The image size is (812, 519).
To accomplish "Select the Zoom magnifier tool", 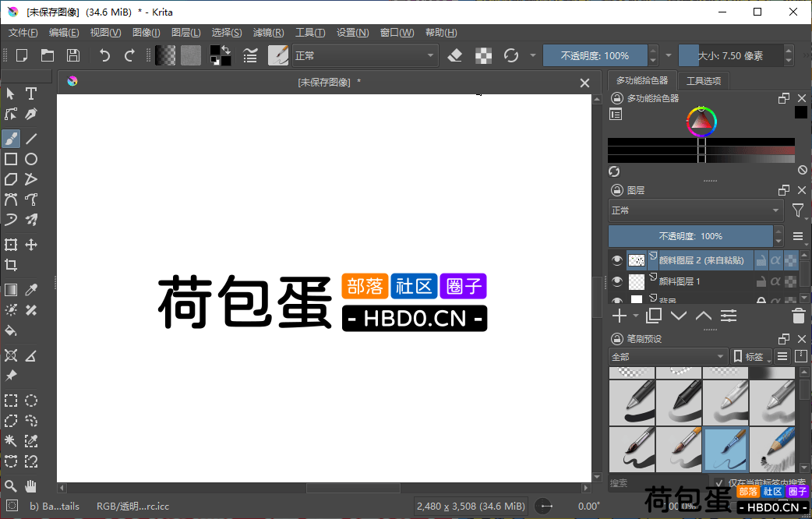I will (x=11, y=485).
